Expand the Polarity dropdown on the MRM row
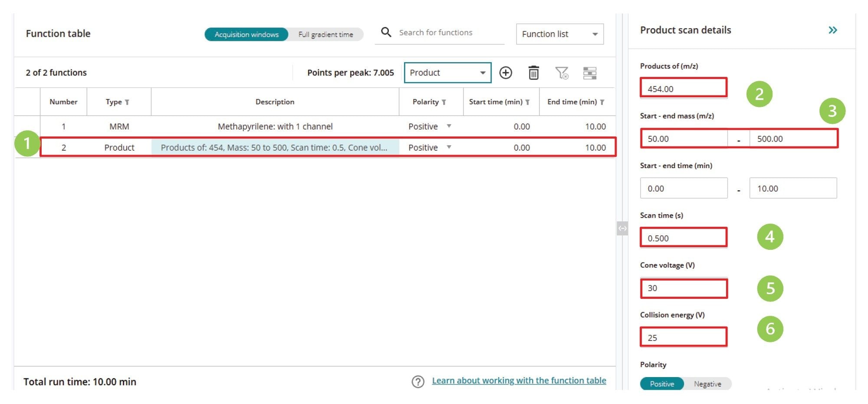868x404 pixels. (449, 126)
